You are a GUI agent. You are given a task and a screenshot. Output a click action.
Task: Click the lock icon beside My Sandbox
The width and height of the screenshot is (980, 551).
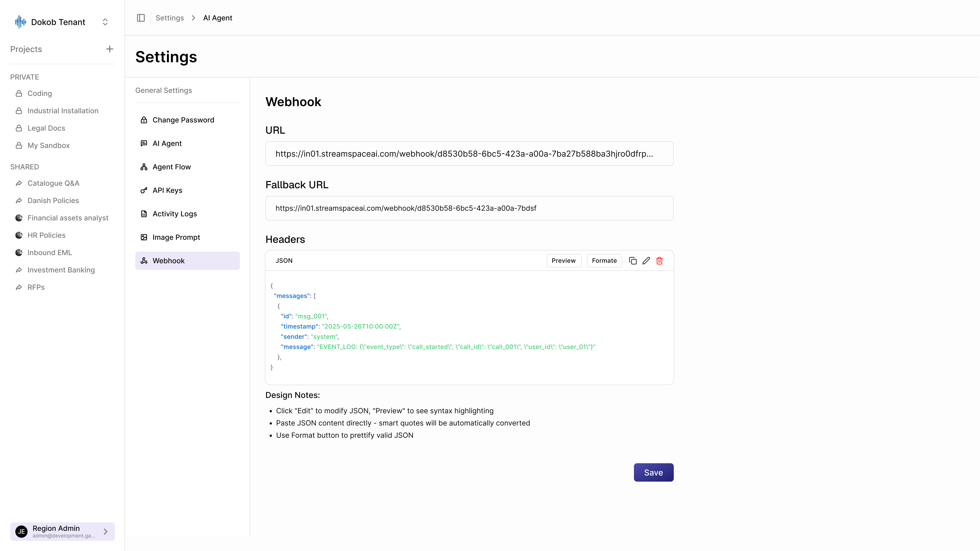coord(19,145)
